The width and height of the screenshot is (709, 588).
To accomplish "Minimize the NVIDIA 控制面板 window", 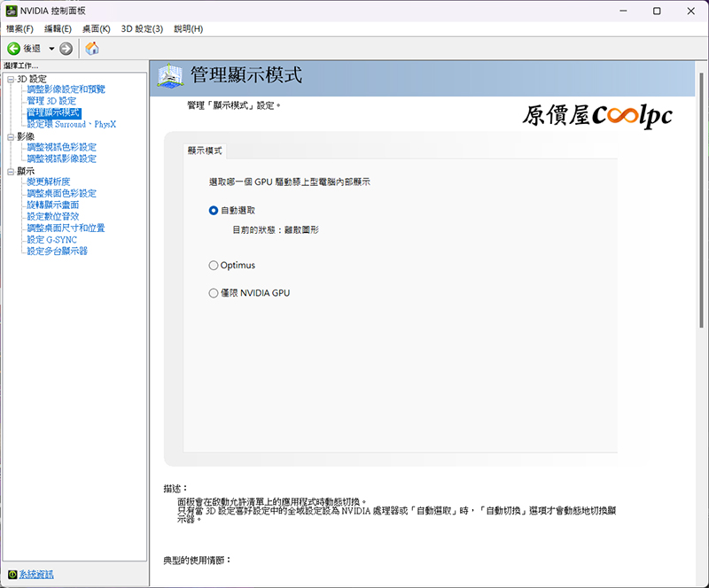I will coord(623,11).
